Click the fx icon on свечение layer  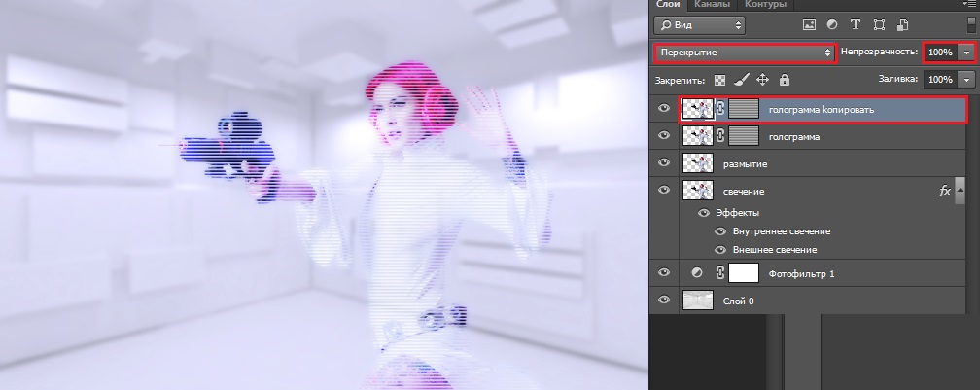click(945, 191)
